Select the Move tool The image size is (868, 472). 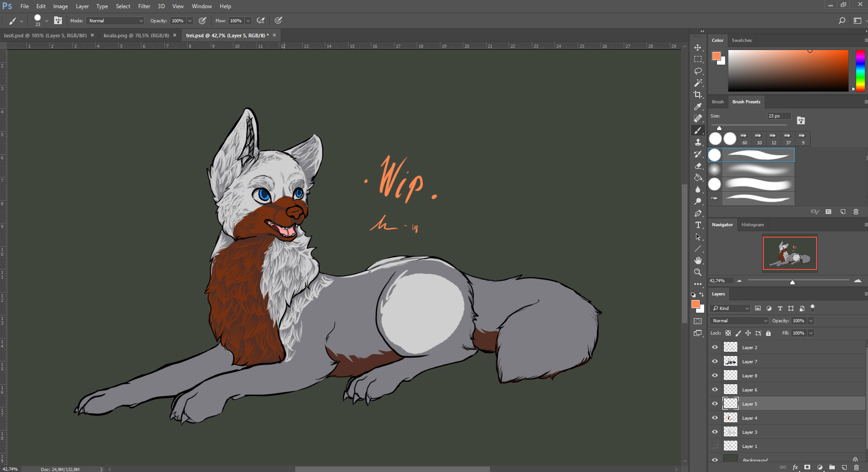point(698,48)
